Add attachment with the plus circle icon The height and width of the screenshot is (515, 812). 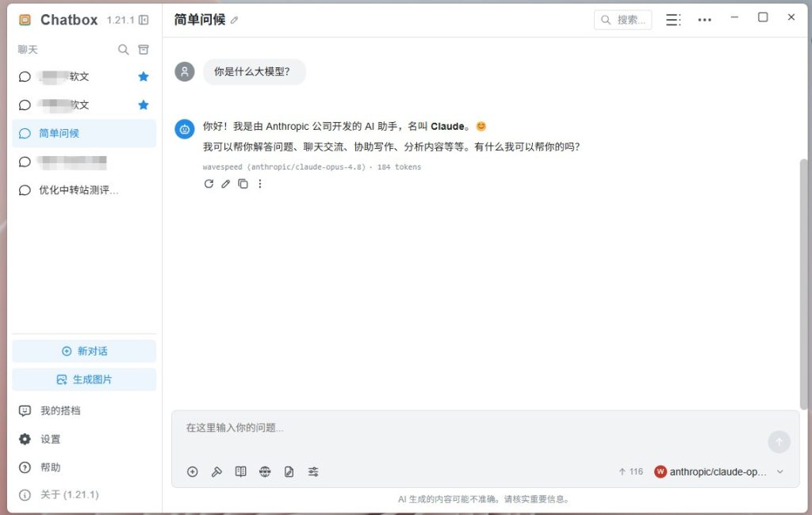coord(192,471)
